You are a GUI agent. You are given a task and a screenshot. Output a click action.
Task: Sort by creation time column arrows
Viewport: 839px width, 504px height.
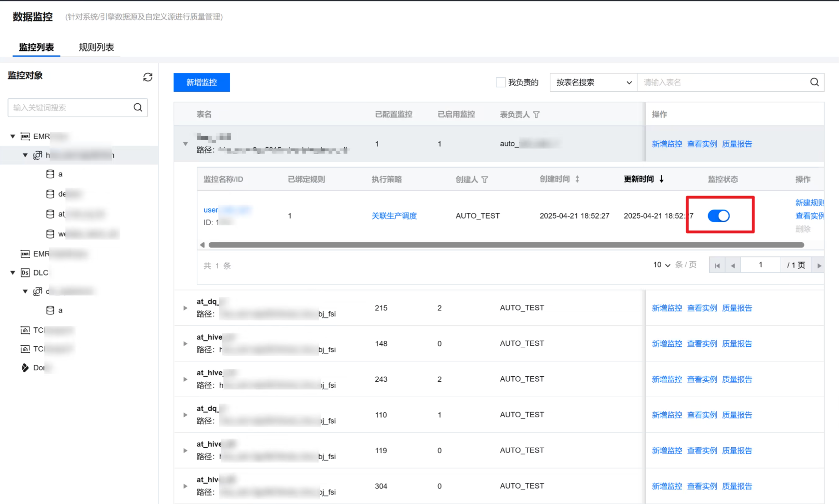tap(577, 179)
